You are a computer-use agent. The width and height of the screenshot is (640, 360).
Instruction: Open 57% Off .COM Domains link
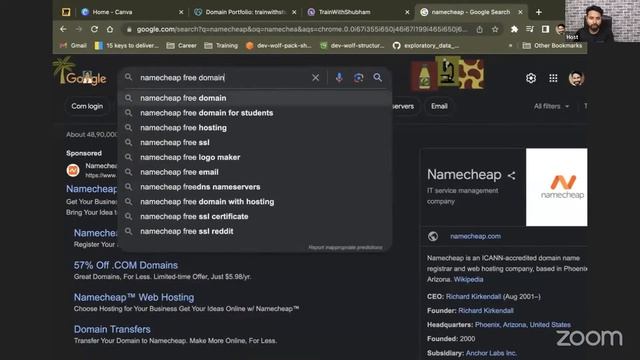(x=126, y=265)
